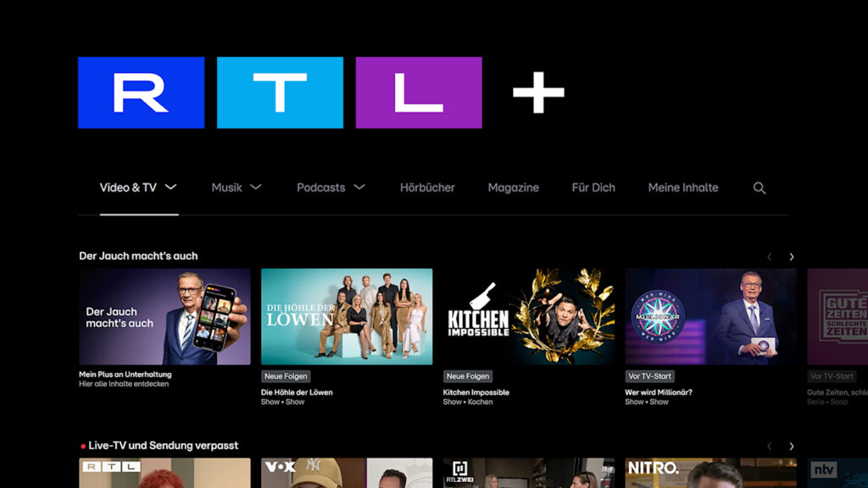
Task: Open the Magazine section
Action: [513, 187]
